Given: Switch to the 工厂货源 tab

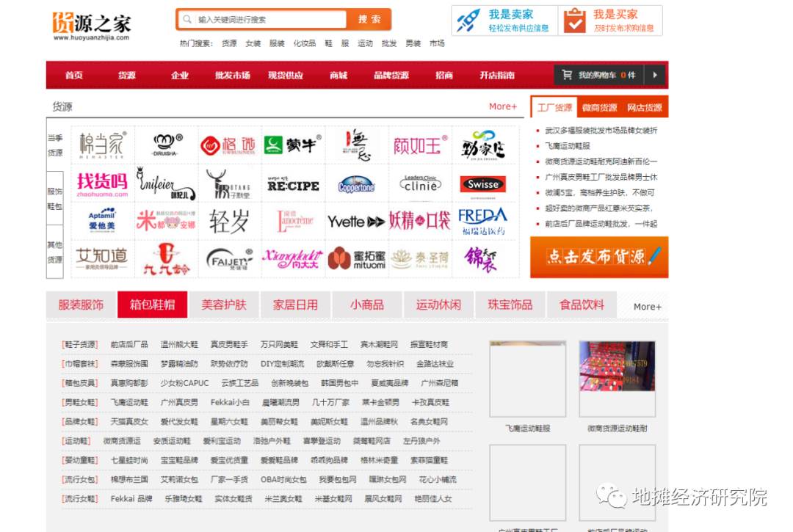Looking at the screenshot, I should tap(554, 108).
